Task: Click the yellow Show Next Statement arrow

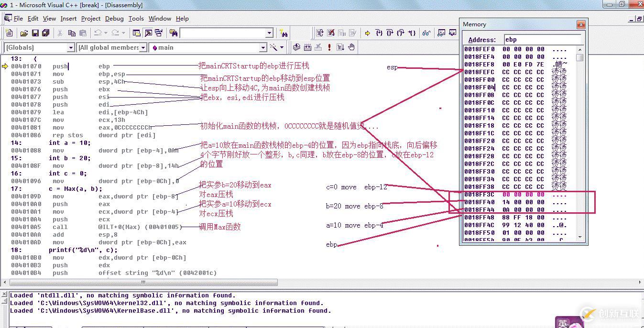Action: (x=368, y=33)
